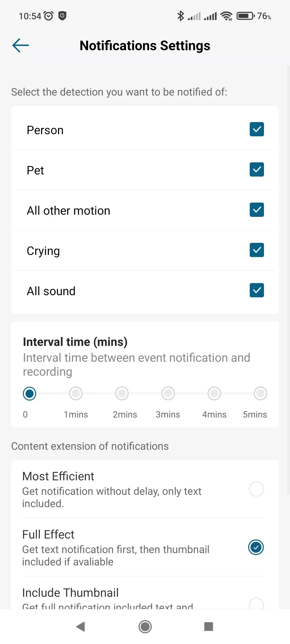
Task: Set interval time to 3mins
Action: point(168,394)
